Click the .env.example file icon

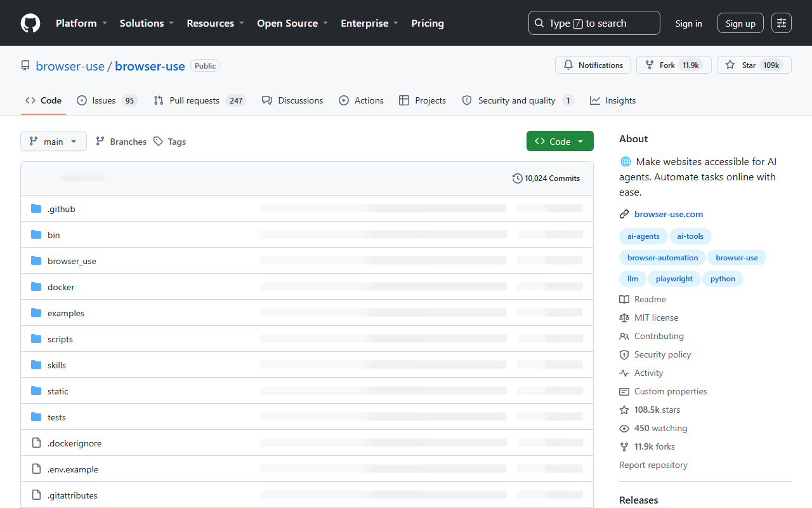(36, 469)
